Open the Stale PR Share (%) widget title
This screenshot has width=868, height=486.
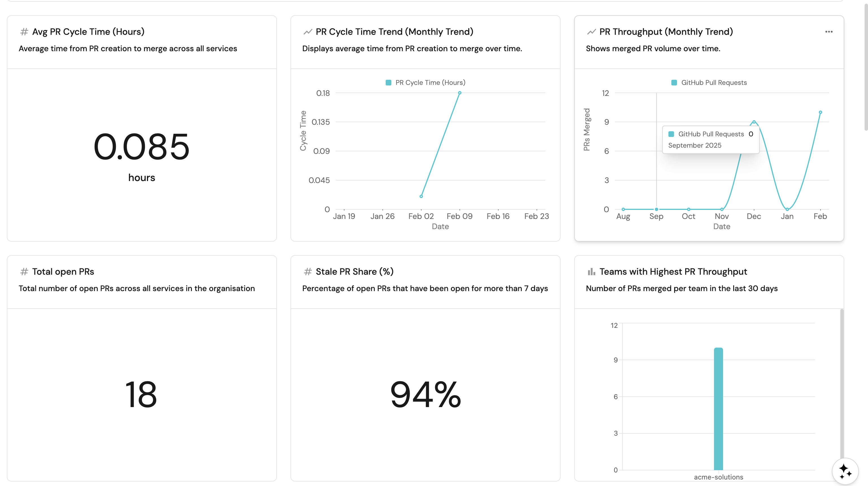(355, 272)
